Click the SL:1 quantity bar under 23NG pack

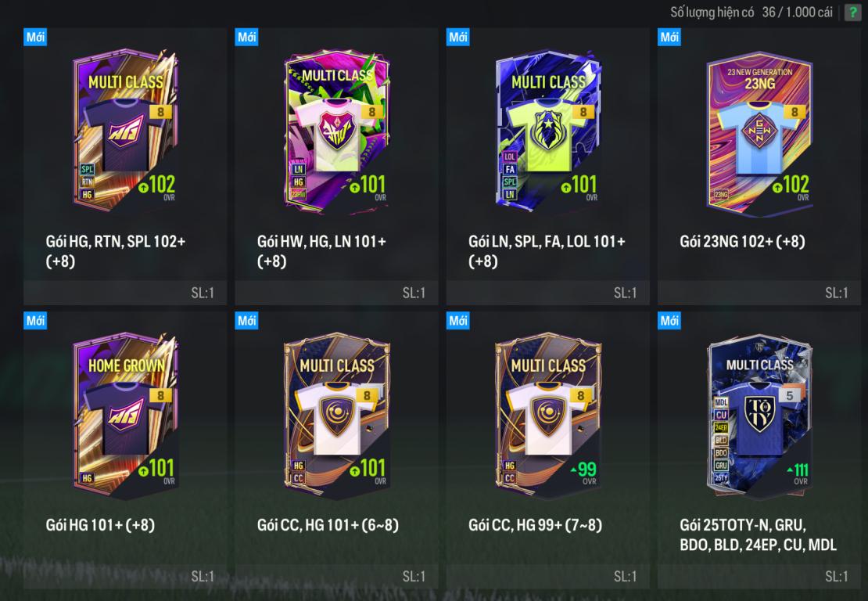click(759, 293)
